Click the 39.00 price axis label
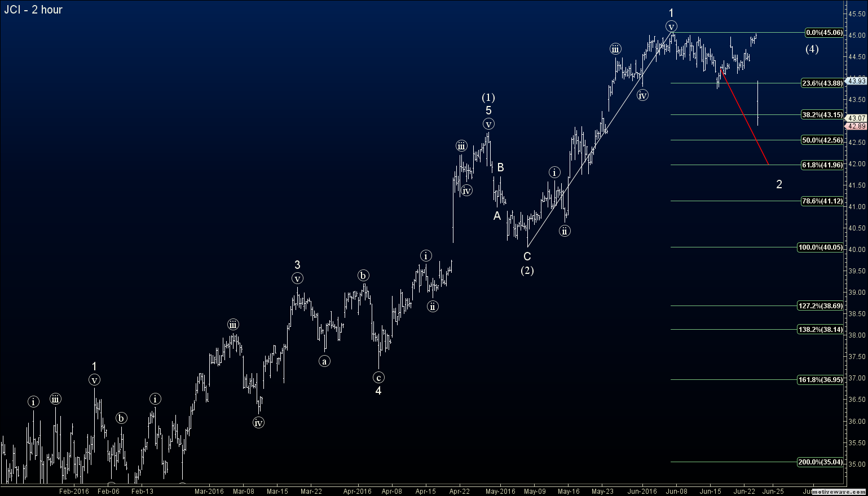The width and height of the screenshot is (868, 496). click(x=857, y=293)
